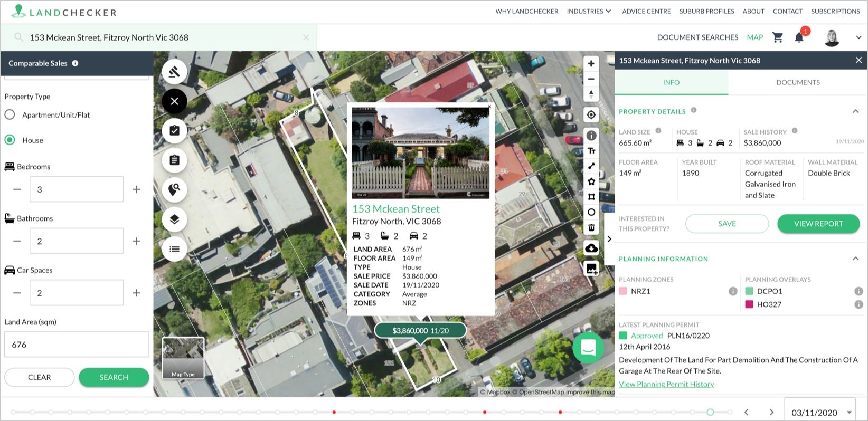Open the gavel (auction) tool on the map
Viewport: 868px width, 421px height.
(x=174, y=72)
